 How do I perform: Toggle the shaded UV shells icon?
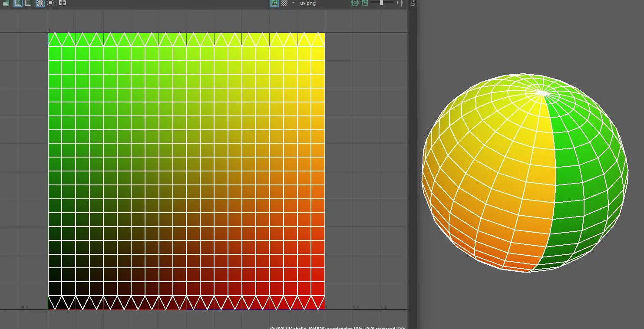[x=6, y=3]
